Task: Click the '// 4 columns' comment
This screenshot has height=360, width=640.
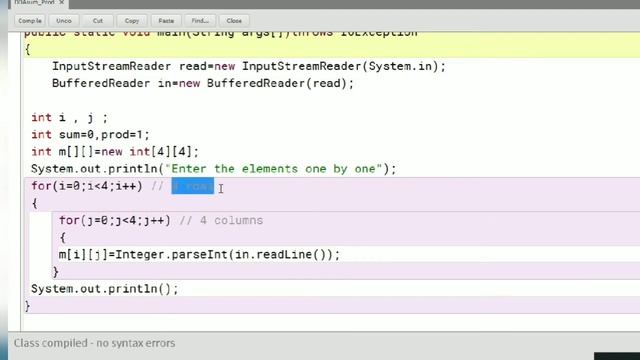Action: point(221,220)
